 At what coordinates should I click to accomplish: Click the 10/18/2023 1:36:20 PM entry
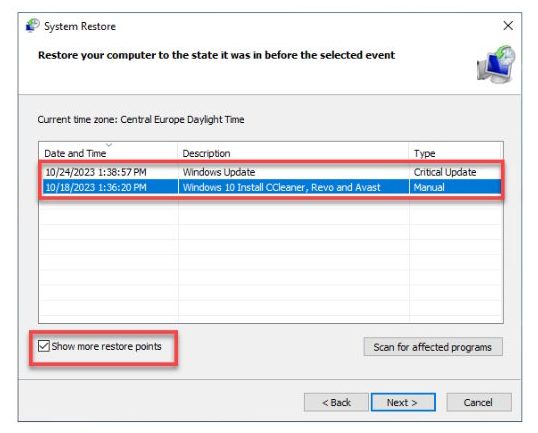(96, 187)
